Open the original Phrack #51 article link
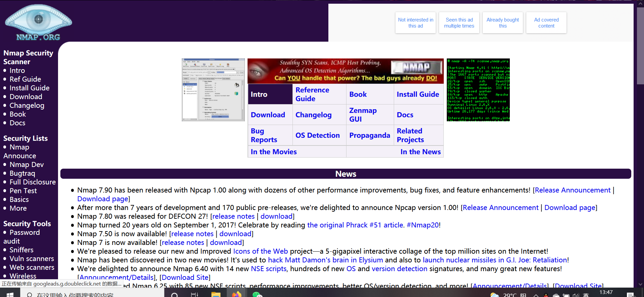This screenshot has width=644, height=297. [356, 225]
